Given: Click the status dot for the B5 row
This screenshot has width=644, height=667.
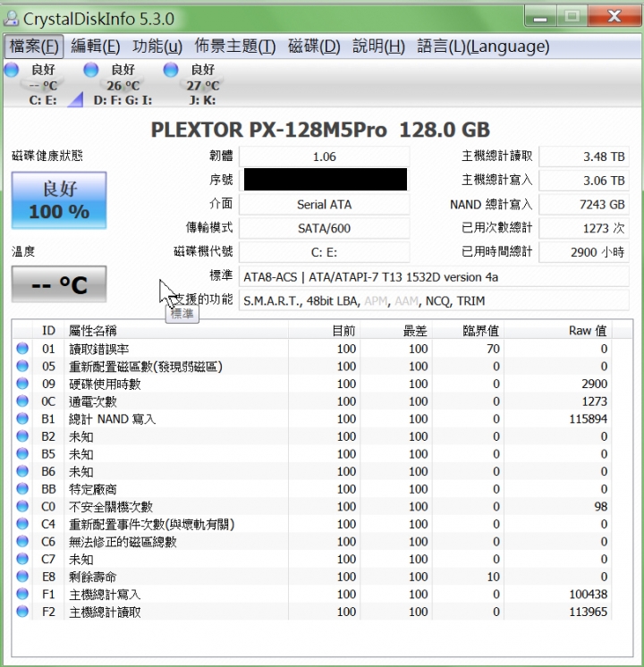Looking at the screenshot, I should [x=22, y=454].
